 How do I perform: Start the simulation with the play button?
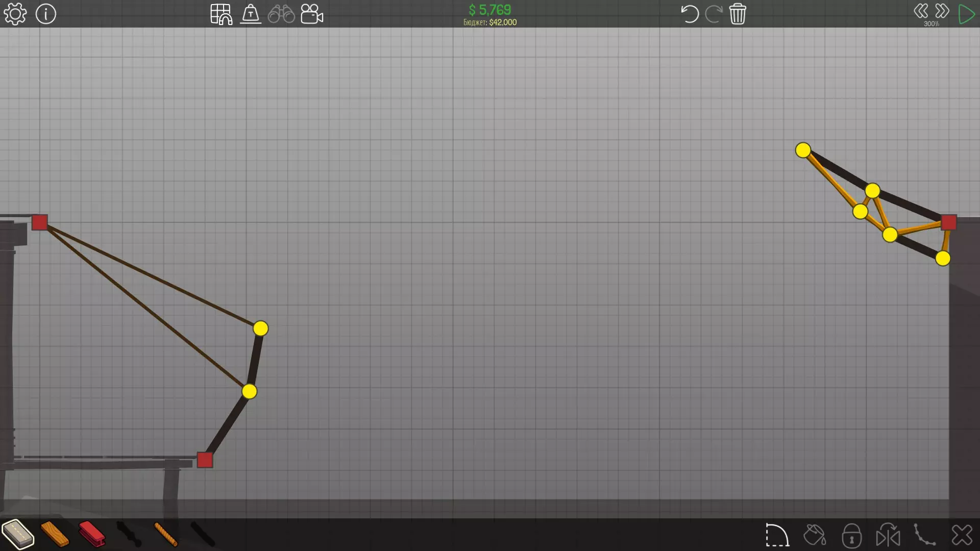[x=966, y=14]
